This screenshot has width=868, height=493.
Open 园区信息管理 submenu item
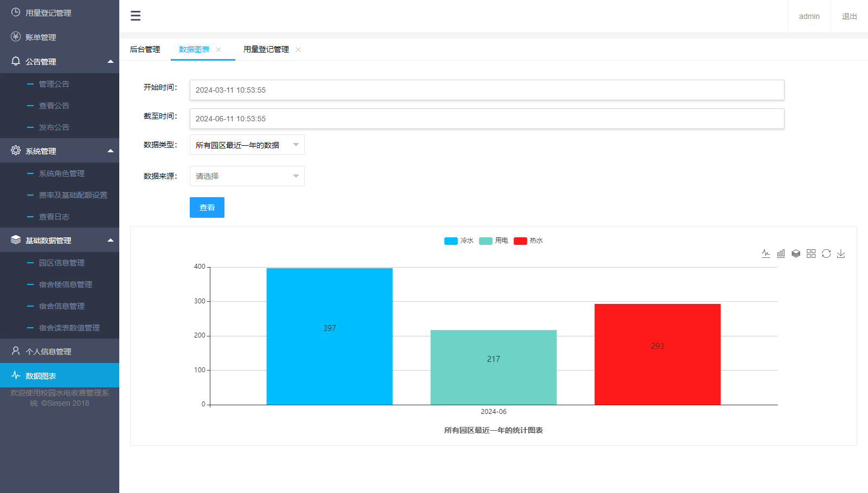pos(60,263)
